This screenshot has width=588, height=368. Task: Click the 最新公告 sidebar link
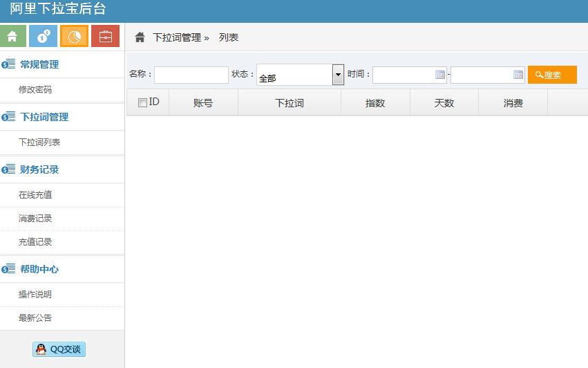(35, 318)
